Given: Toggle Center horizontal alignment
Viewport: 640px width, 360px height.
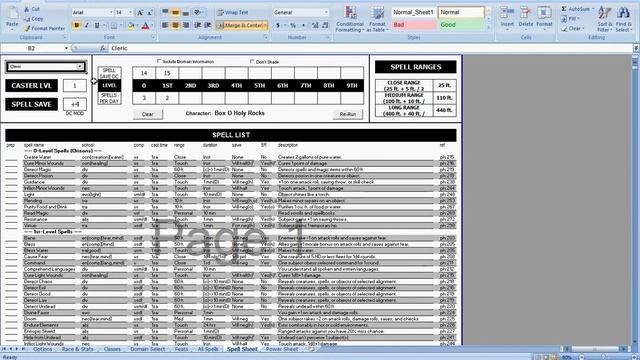Looking at the screenshot, I should [175, 25].
